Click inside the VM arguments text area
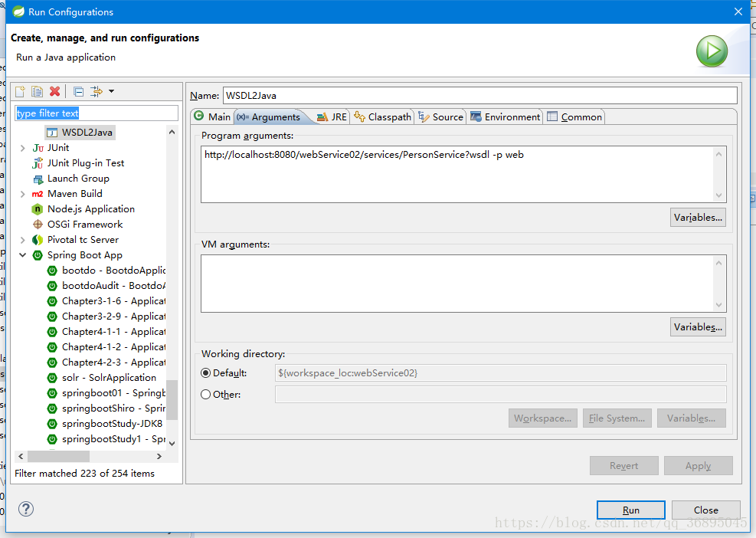Image resolution: width=756 pixels, height=538 pixels. click(458, 284)
